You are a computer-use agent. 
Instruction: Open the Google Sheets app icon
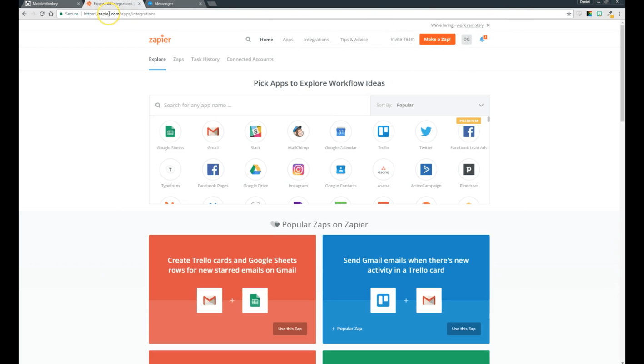tap(170, 131)
